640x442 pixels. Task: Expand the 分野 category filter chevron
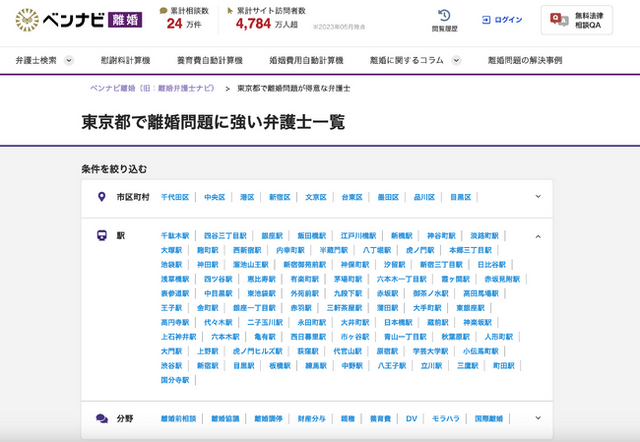point(538,418)
